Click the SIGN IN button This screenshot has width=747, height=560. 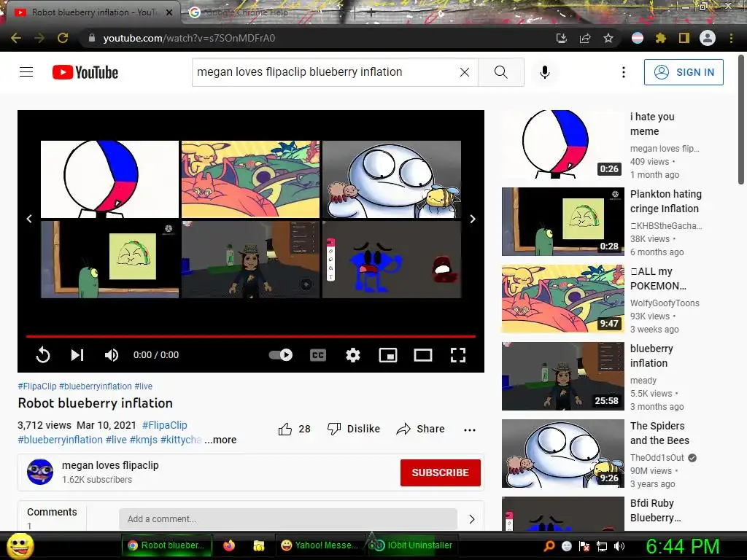(684, 72)
